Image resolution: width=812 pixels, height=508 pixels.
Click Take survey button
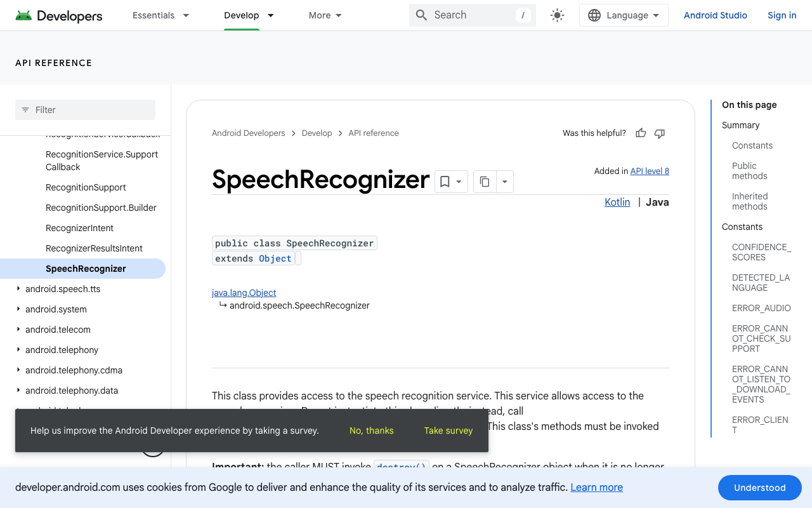(x=449, y=431)
